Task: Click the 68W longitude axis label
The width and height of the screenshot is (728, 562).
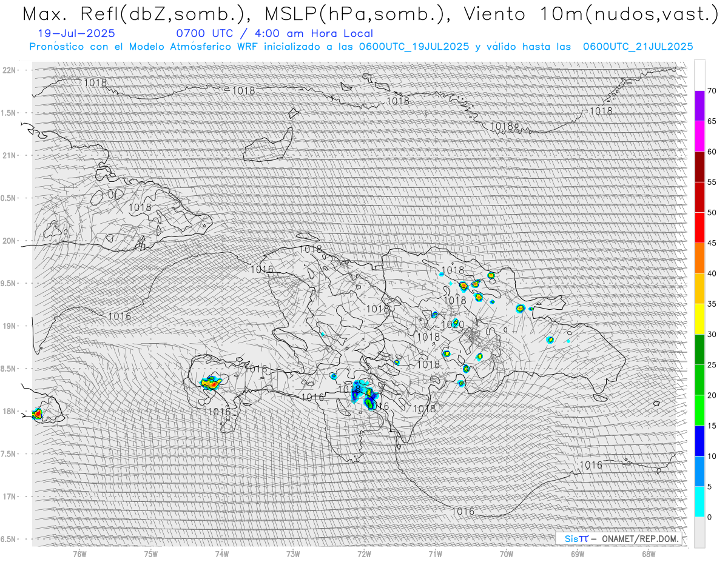Action: tap(649, 554)
